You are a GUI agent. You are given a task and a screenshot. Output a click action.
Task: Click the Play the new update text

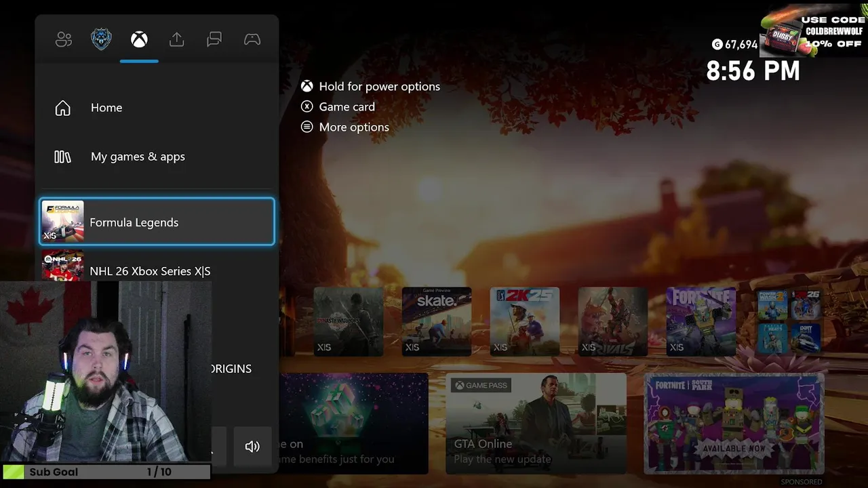[x=502, y=459]
